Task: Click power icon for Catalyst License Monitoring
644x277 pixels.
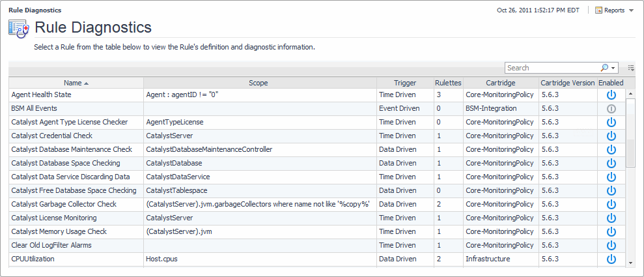Action: coord(611,218)
